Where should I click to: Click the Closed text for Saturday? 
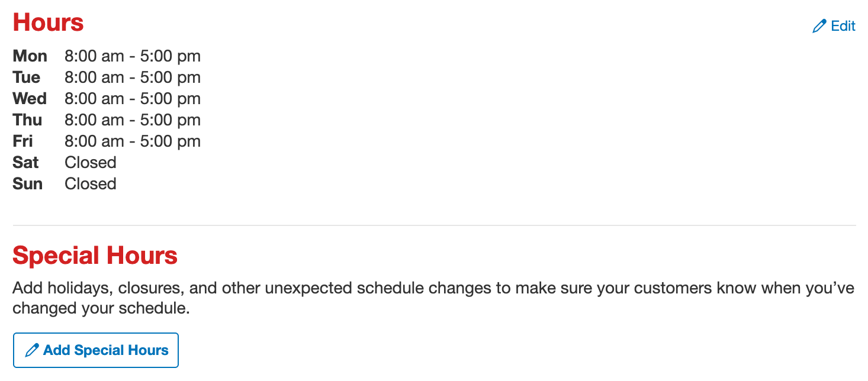91,163
